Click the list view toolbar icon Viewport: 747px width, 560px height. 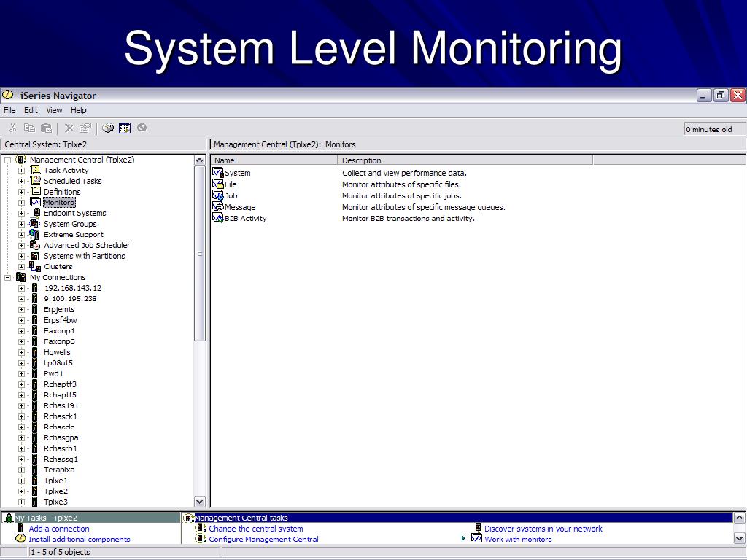point(125,128)
